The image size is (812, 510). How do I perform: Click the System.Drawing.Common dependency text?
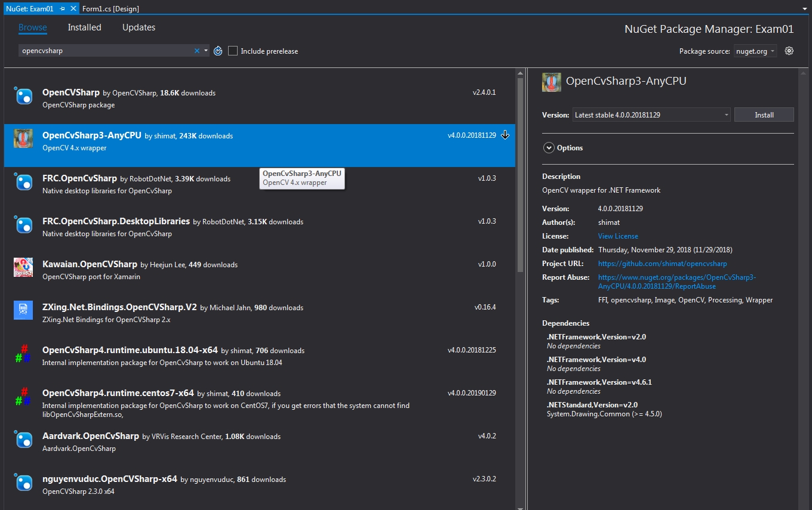[604, 414]
